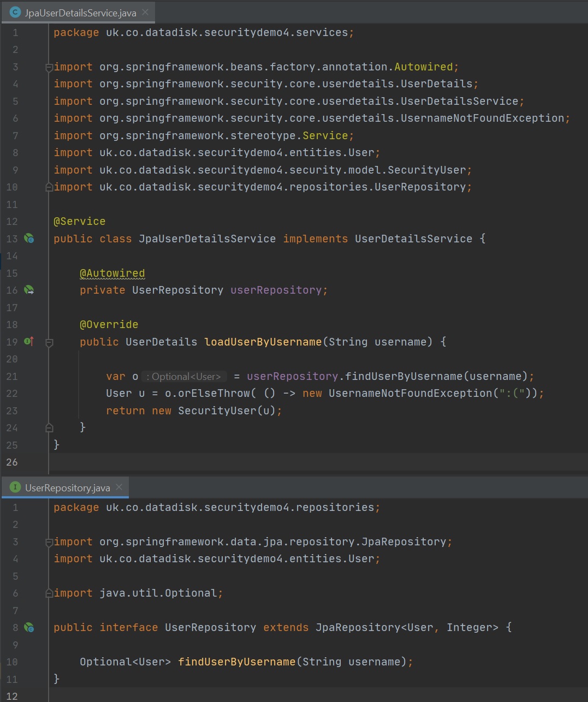Screen dimensions: 588x702
Task: Click the fold marker beside java.util.Optional import
Action: pyautogui.click(x=49, y=593)
